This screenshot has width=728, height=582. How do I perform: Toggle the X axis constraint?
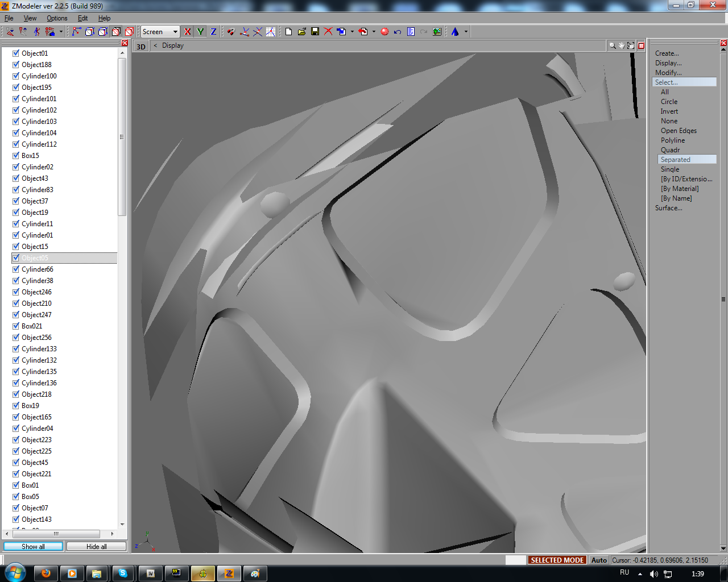[188, 32]
